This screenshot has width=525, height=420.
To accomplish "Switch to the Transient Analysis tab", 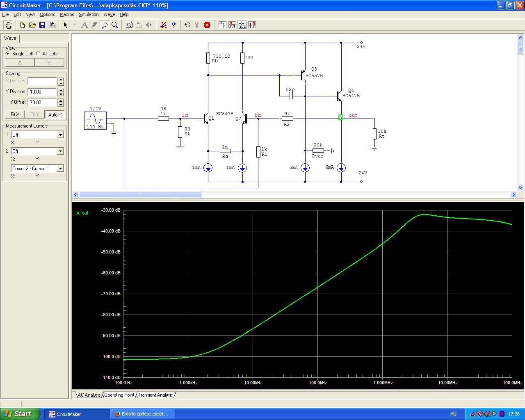I will coord(155,395).
